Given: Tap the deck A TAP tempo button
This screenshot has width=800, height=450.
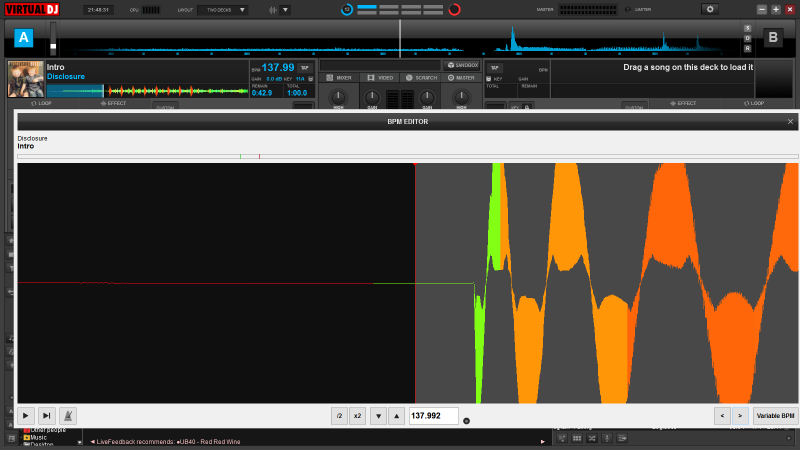Looking at the screenshot, I should [x=305, y=68].
